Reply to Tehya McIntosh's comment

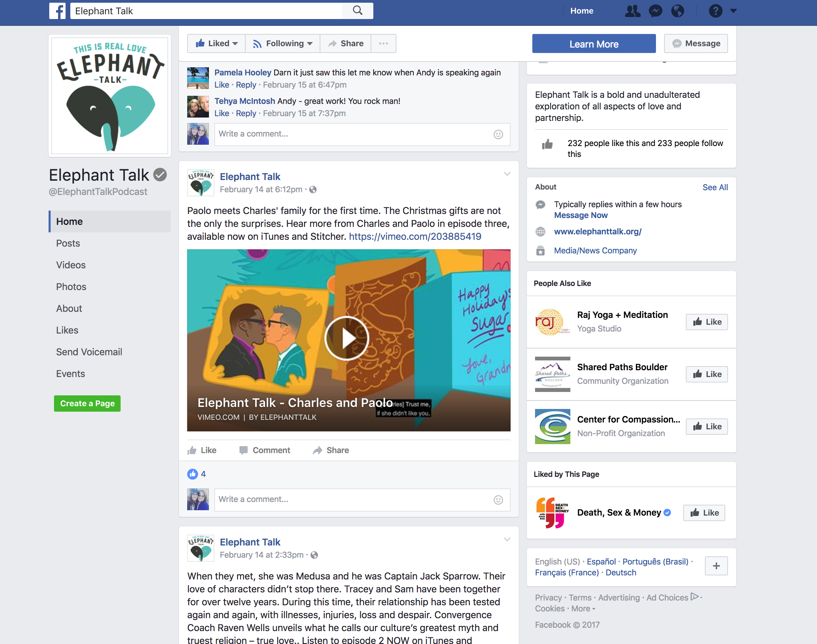(246, 113)
